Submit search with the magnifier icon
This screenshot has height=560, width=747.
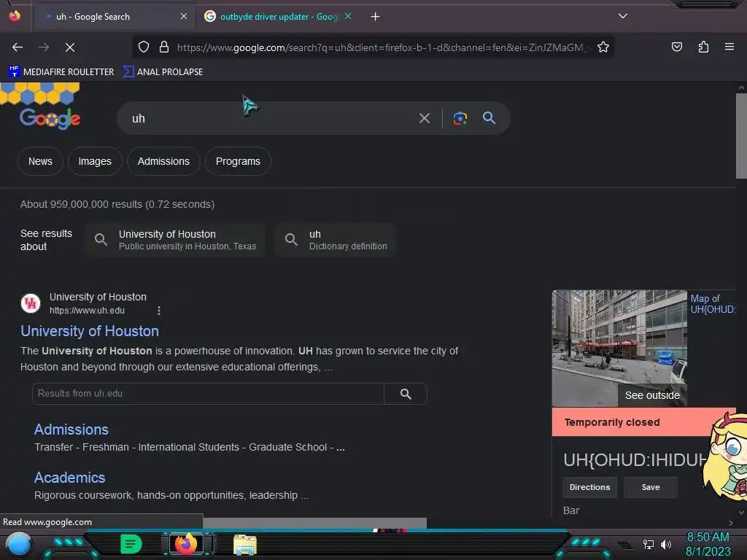[x=489, y=118]
